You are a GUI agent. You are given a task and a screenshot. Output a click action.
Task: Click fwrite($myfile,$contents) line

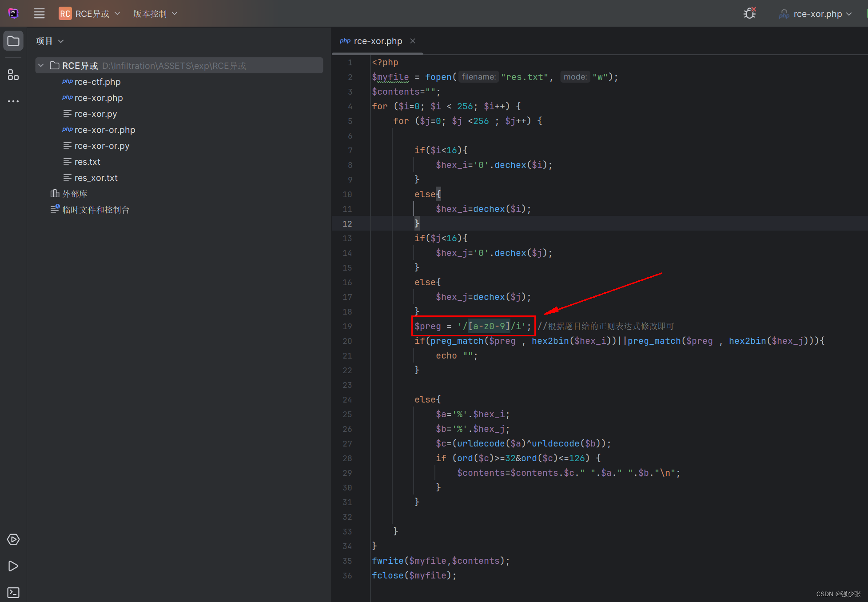pos(441,561)
